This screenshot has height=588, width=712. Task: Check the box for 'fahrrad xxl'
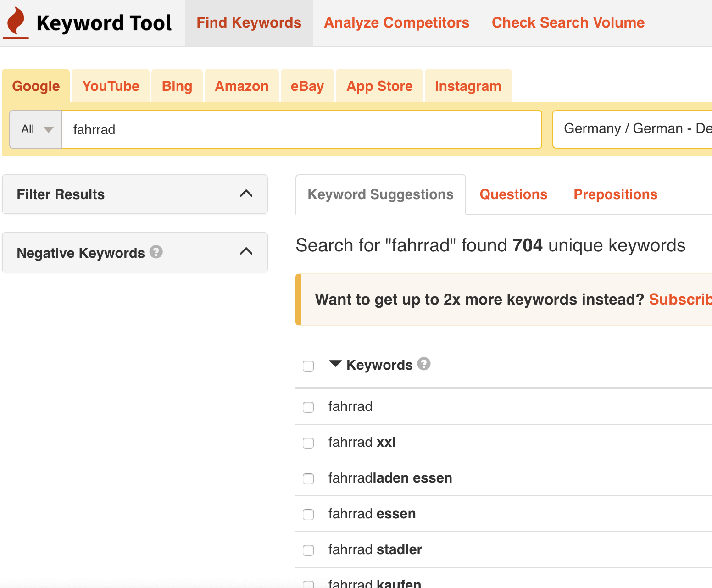308,443
